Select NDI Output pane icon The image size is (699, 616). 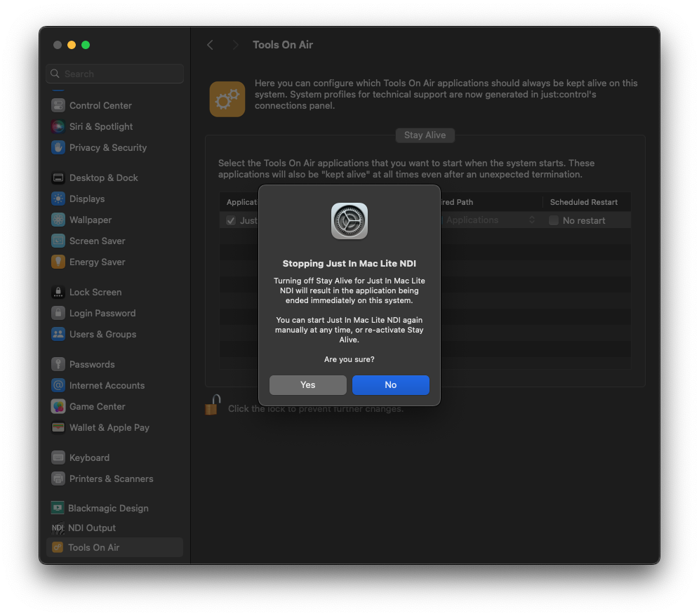[x=58, y=528]
